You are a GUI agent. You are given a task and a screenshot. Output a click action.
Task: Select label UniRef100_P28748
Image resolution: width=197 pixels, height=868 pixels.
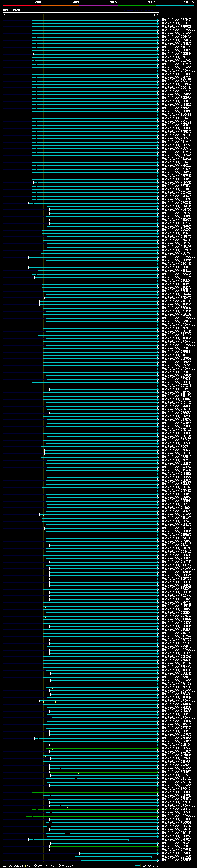(177, 487)
